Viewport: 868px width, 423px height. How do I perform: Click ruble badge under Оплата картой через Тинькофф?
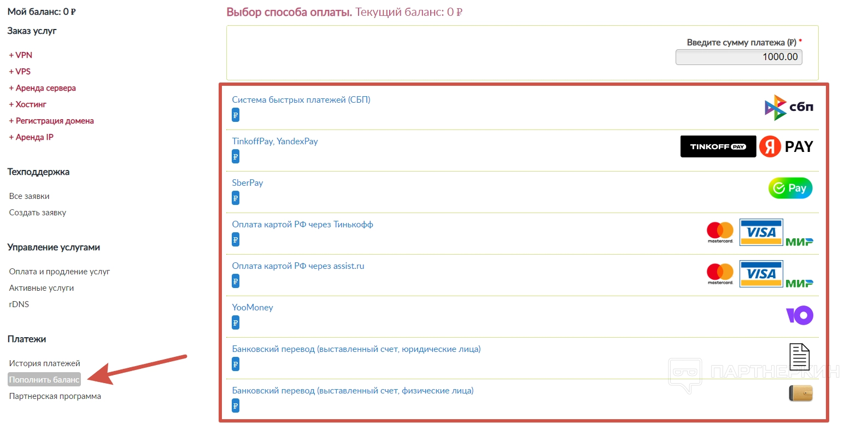pos(236,239)
